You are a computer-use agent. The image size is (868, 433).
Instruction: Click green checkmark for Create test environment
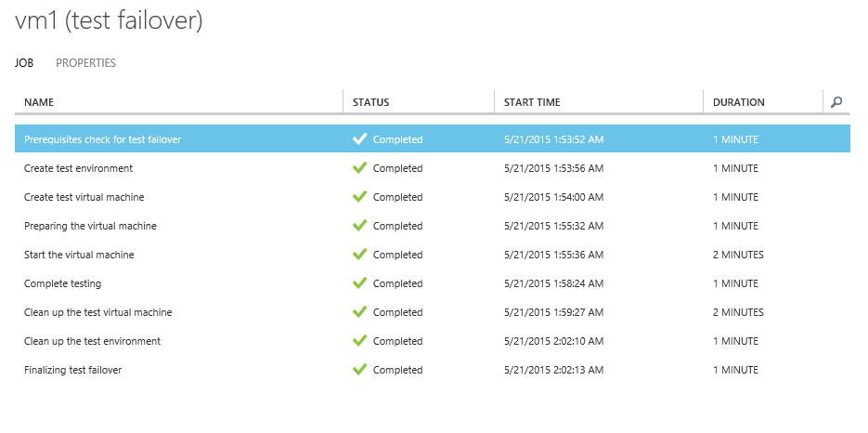pyautogui.click(x=360, y=168)
